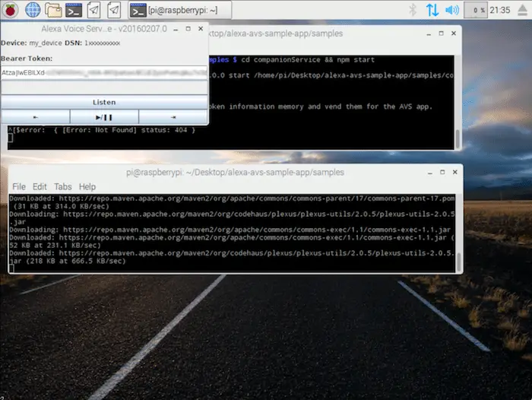532x400 pixels.
Task: Launch a new terminal from the panel
Action: pos(74,10)
